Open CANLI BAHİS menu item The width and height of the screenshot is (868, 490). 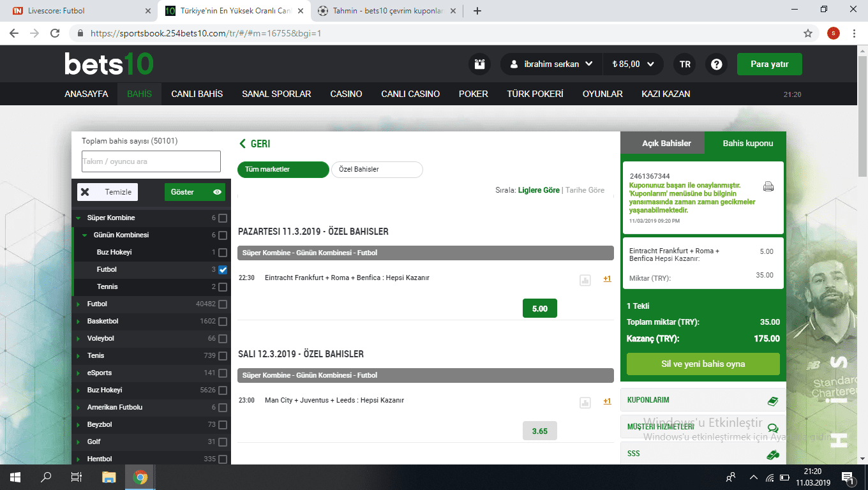point(197,94)
